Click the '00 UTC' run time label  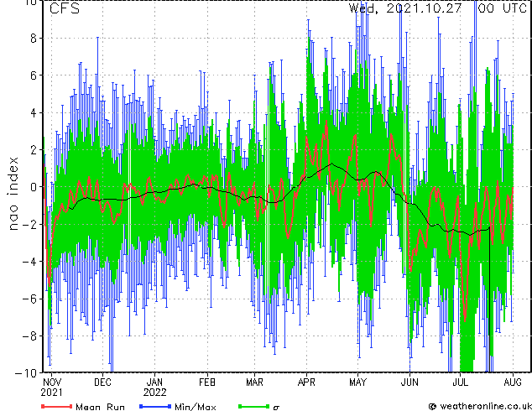(502, 8)
